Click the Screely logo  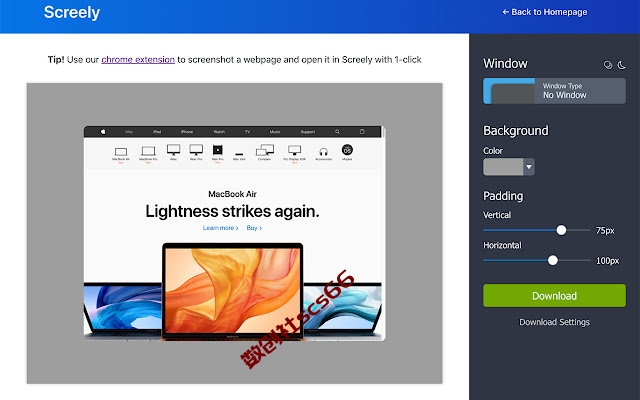coord(72,12)
